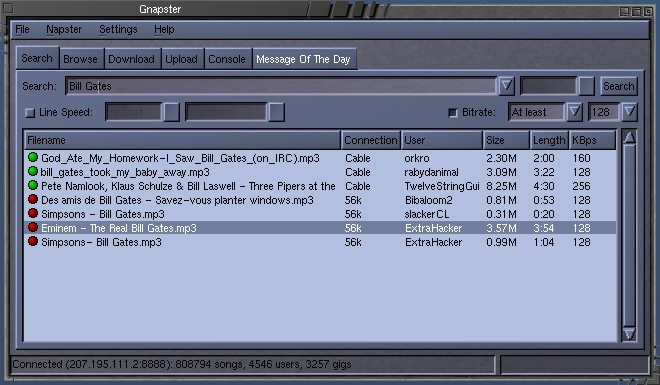Viewport: 660px width, 385px height.
Task: Click user orkro in results
Action: (417, 158)
